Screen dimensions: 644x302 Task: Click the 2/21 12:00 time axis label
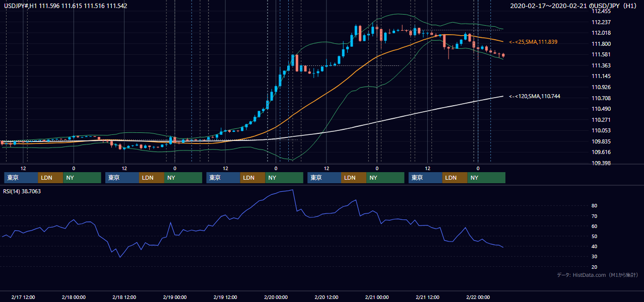(x=427, y=297)
